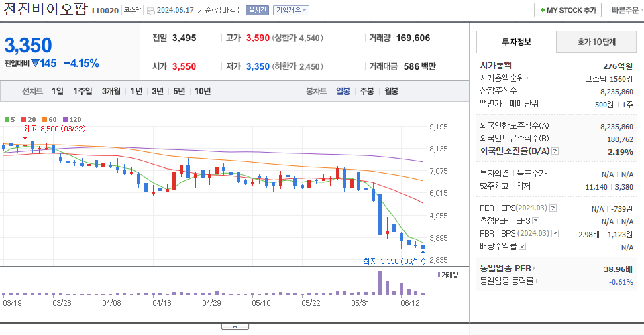644x335 pixels.
Task: Click the 코스닥 market badge
Action: (x=132, y=10)
